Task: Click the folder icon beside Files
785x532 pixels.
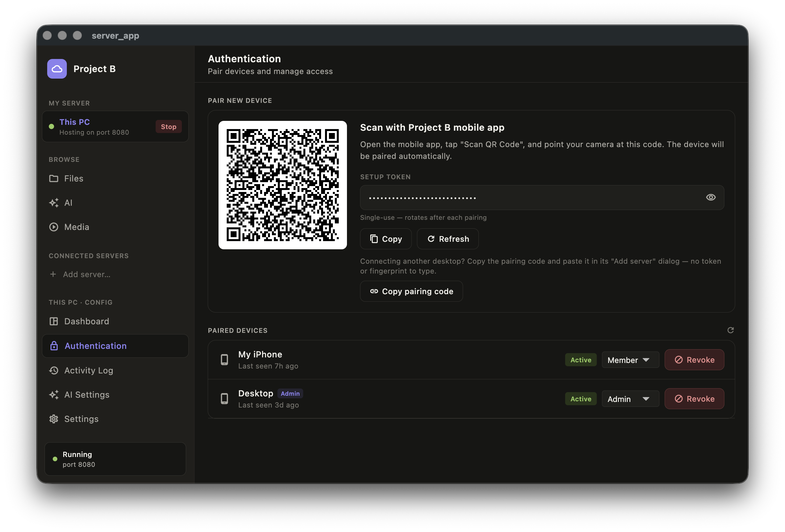Action: [x=54, y=178]
